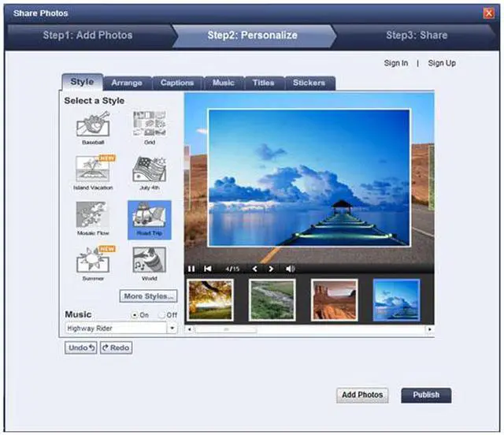
Task: Click More Styles button
Action: pyautogui.click(x=149, y=296)
